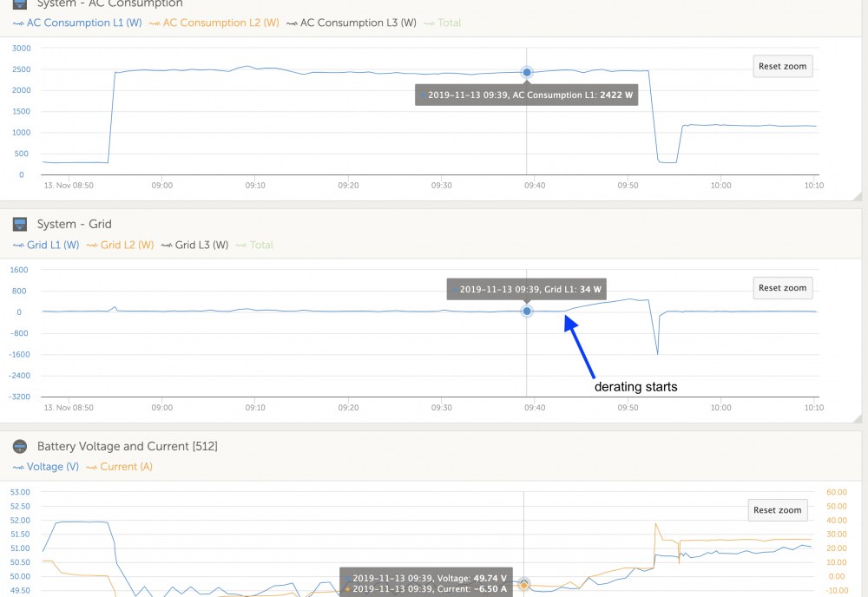Click the -3200 value on Grid y-axis
This screenshot has width=868, height=597.
[x=19, y=397]
